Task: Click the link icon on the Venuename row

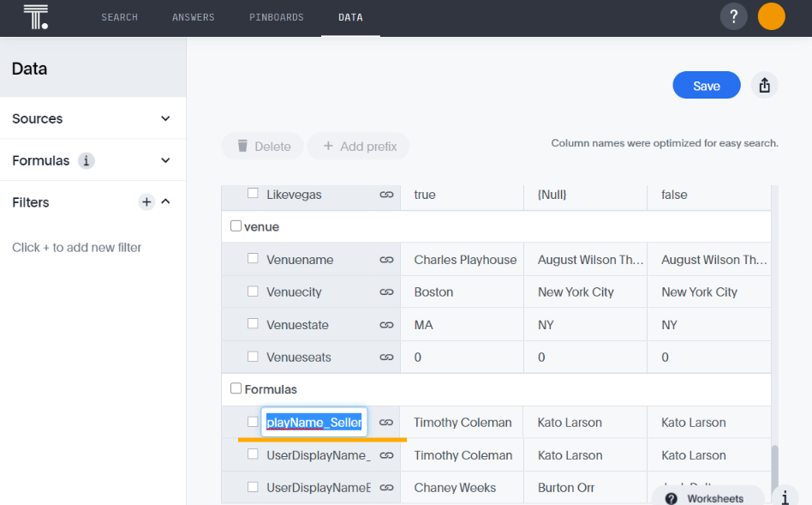Action: point(386,259)
